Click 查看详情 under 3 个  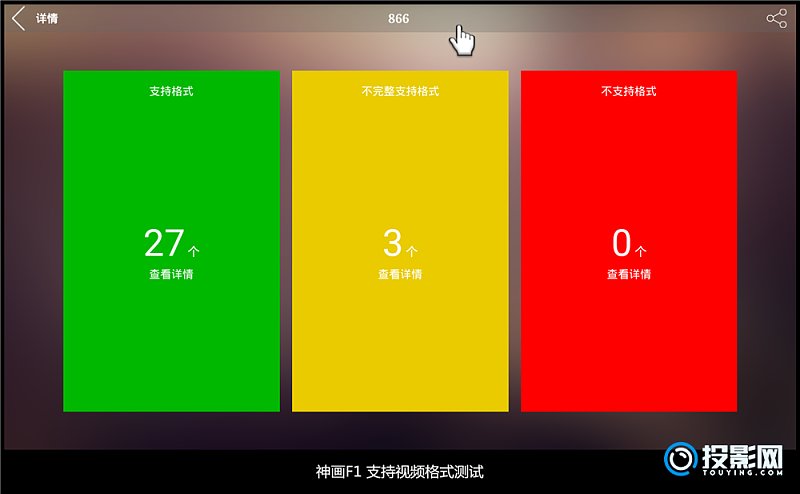click(400, 274)
